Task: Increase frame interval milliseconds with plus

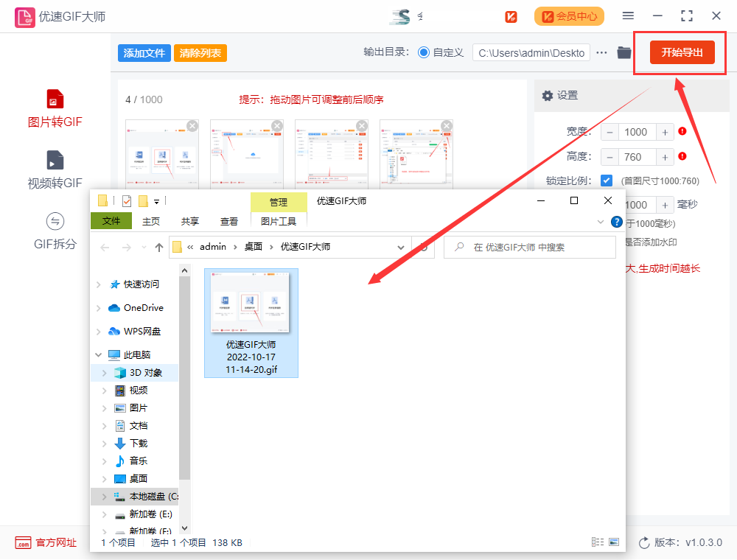Action: coord(665,205)
